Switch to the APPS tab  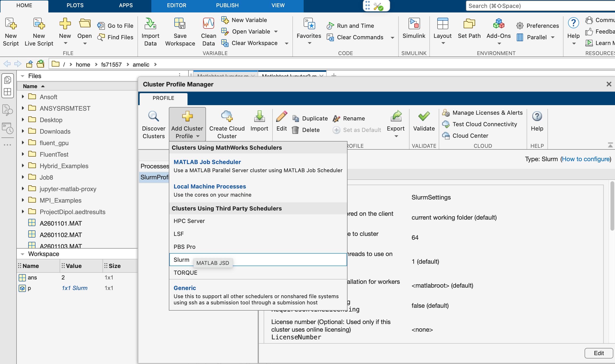click(126, 6)
